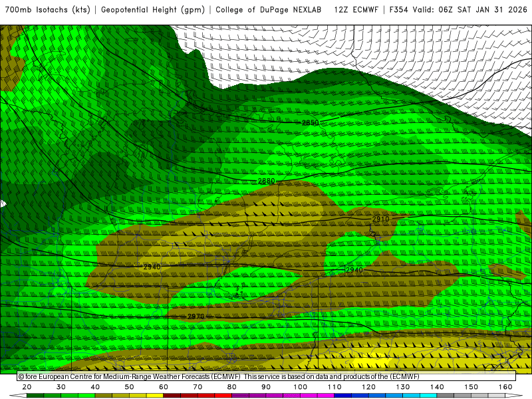Click the '20' colorbar scale label
Viewport: 532px width, 399px height.
tap(27, 387)
